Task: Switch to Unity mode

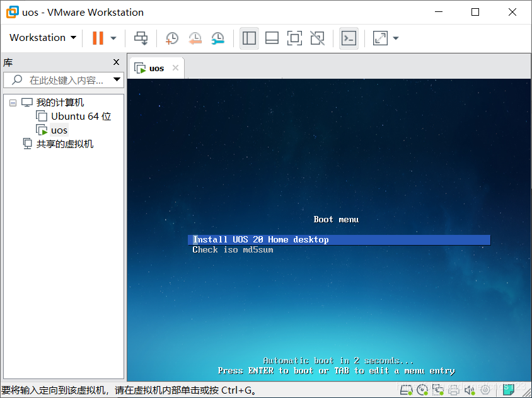Action: pos(317,38)
